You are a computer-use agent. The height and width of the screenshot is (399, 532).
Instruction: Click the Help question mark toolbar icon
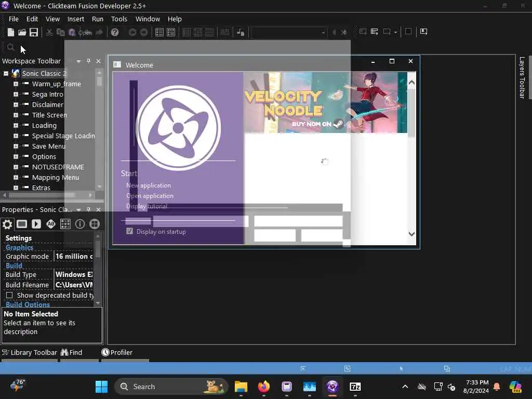[115, 32]
